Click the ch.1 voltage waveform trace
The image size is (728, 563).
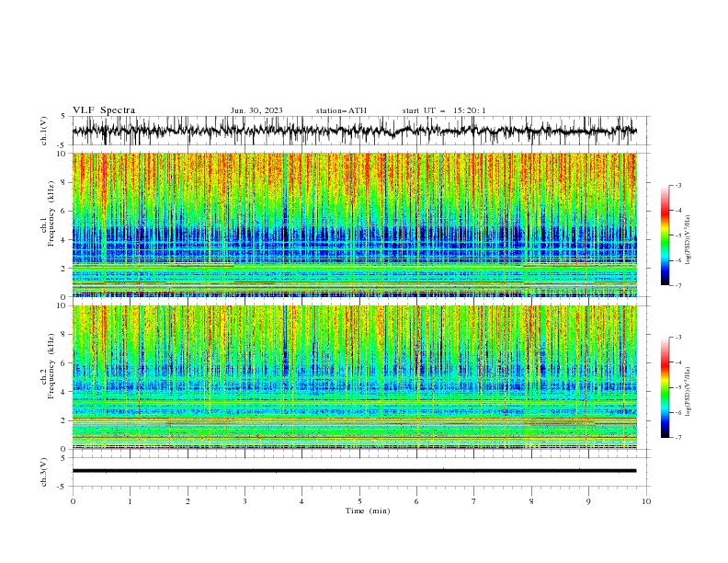pos(354,131)
